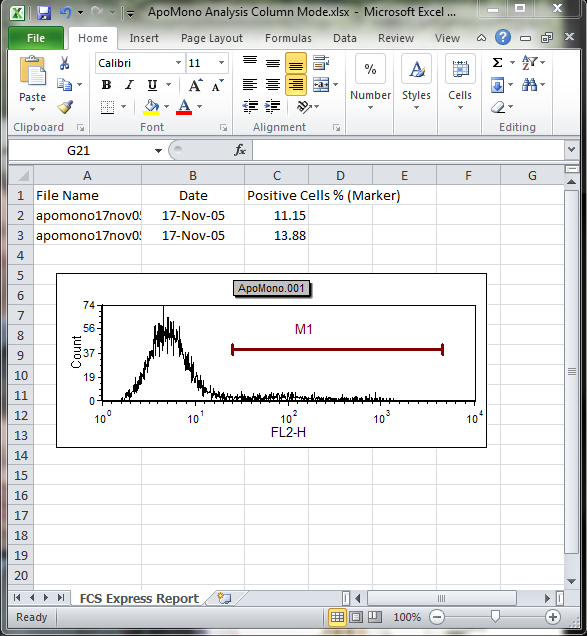Click the Insert Worksheet tab icon
Image resolution: width=587 pixels, height=636 pixels.
pyautogui.click(x=224, y=598)
